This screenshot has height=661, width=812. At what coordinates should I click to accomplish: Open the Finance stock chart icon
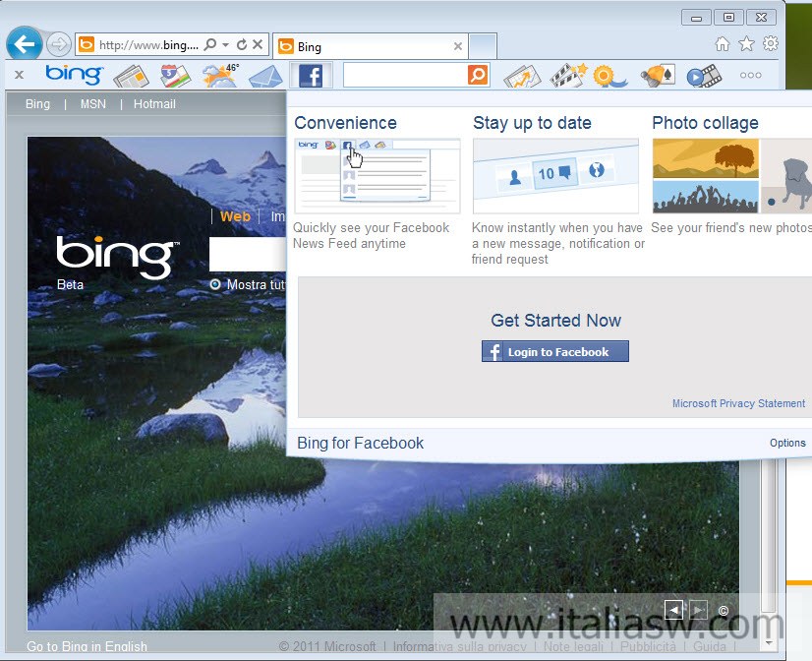[x=522, y=76]
